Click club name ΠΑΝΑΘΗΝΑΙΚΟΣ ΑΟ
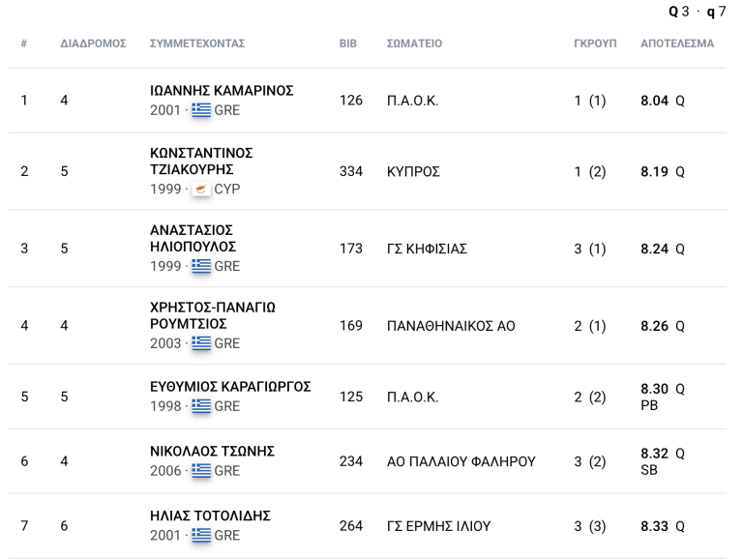This screenshot has height=560, width=743. [451, 326]
